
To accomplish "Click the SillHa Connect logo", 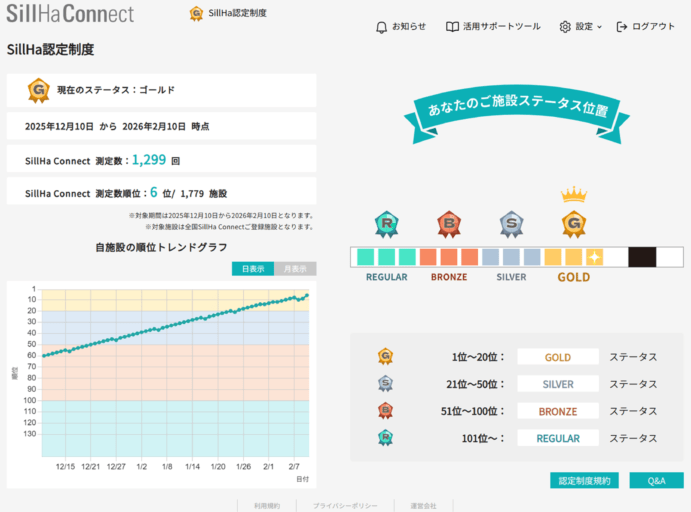I will pos(70,14).
